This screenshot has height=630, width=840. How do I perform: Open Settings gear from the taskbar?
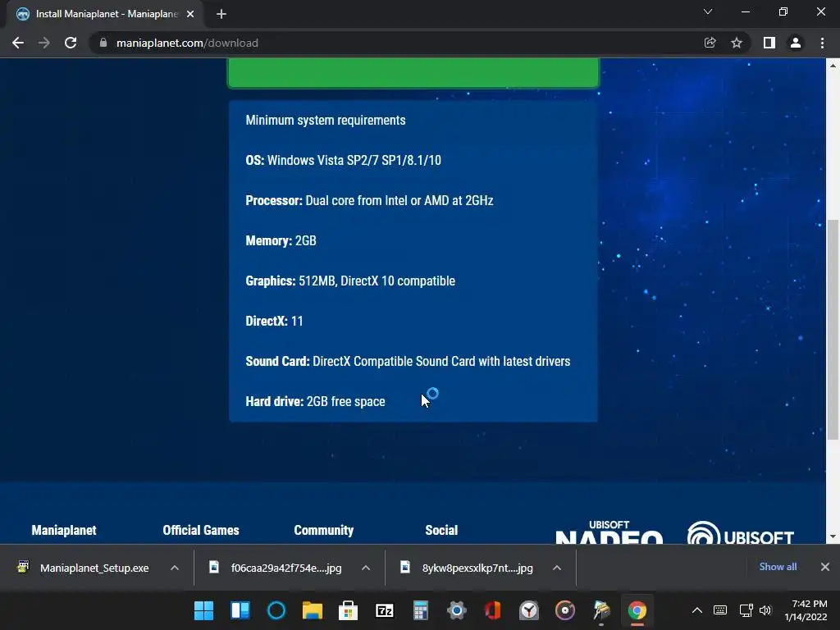pos(457,610)
